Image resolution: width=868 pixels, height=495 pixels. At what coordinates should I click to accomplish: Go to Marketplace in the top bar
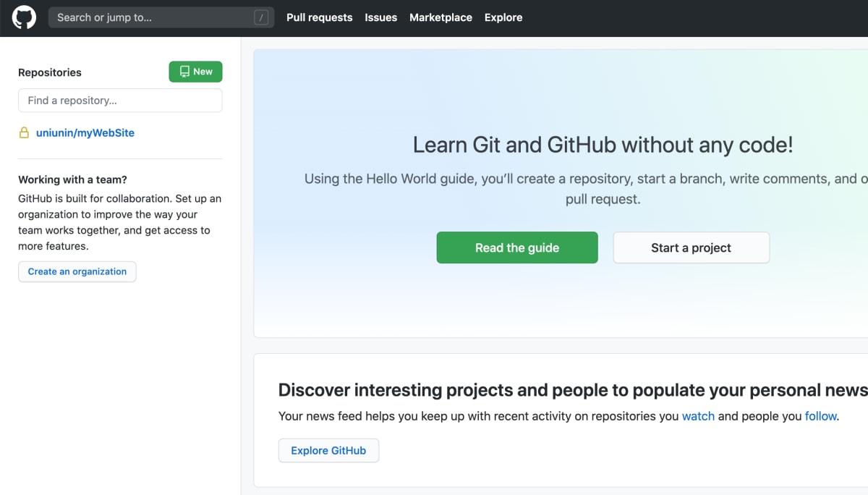coord(441,17)
